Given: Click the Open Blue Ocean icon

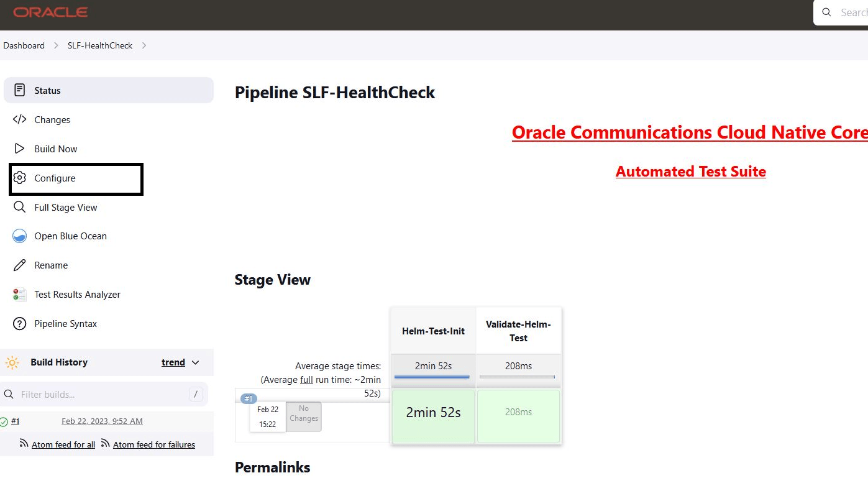Looking at the screenshot, I should click(19, 236).
